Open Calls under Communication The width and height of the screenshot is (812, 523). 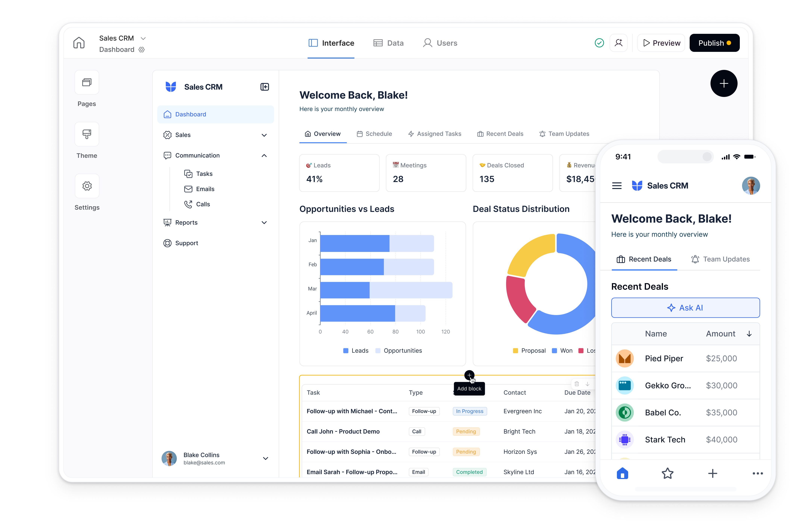coord(197,204)
